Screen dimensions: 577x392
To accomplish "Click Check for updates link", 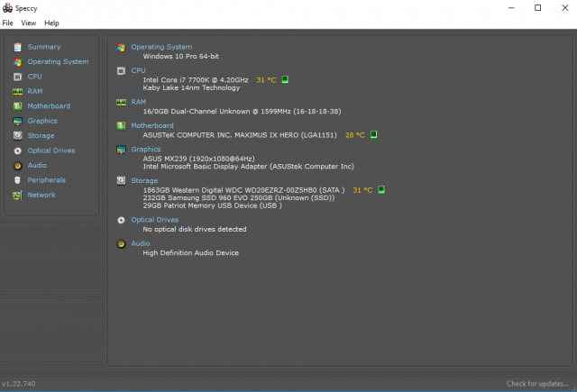I will pyautogui.click(x=538, y=384).
